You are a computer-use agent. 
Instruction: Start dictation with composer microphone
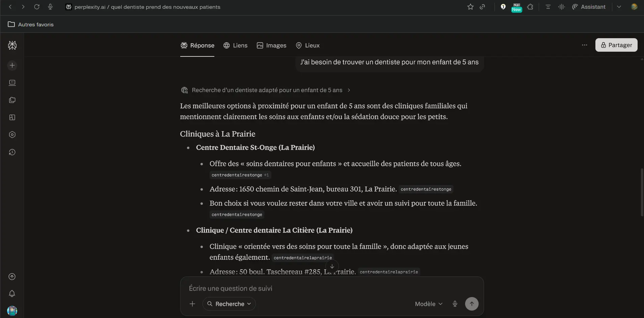(x=455, y=304)
